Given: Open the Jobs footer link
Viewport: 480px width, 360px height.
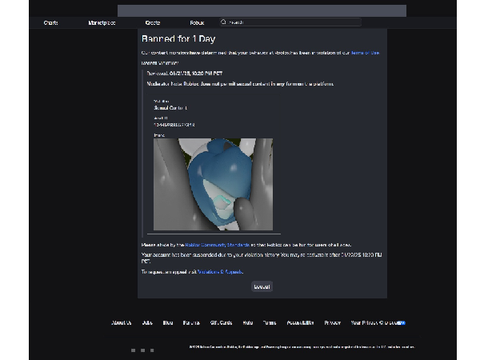Looking at the screenshot, I should pyautogui.click(x=147, y=323).
